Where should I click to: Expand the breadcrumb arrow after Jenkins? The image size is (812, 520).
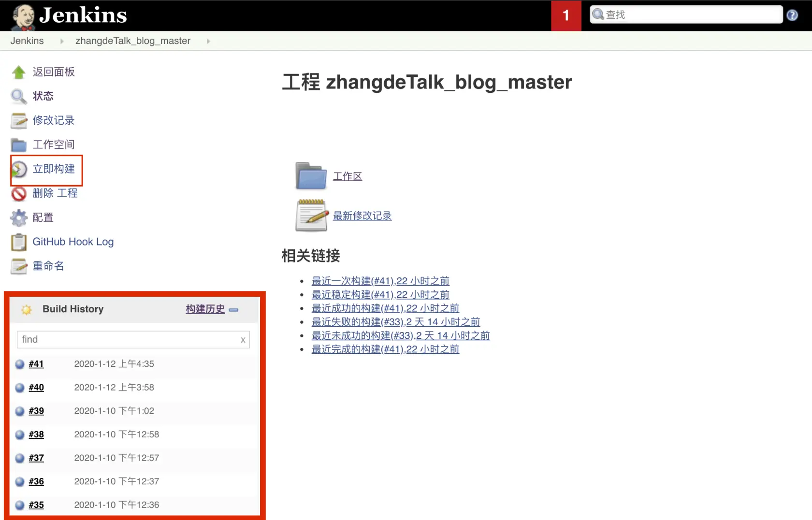[61, 41]
